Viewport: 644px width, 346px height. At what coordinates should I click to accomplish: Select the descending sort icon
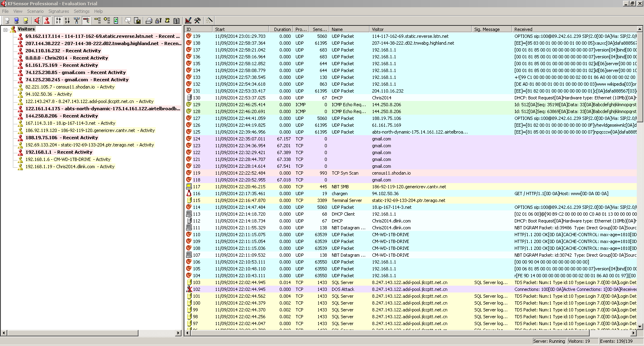click(67, 20)
